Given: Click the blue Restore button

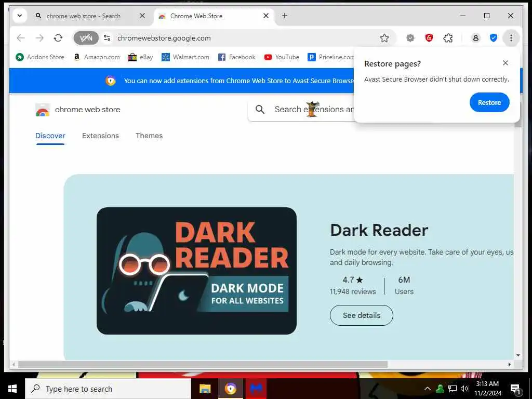Looking at the screenshot, I should (489, 102).
